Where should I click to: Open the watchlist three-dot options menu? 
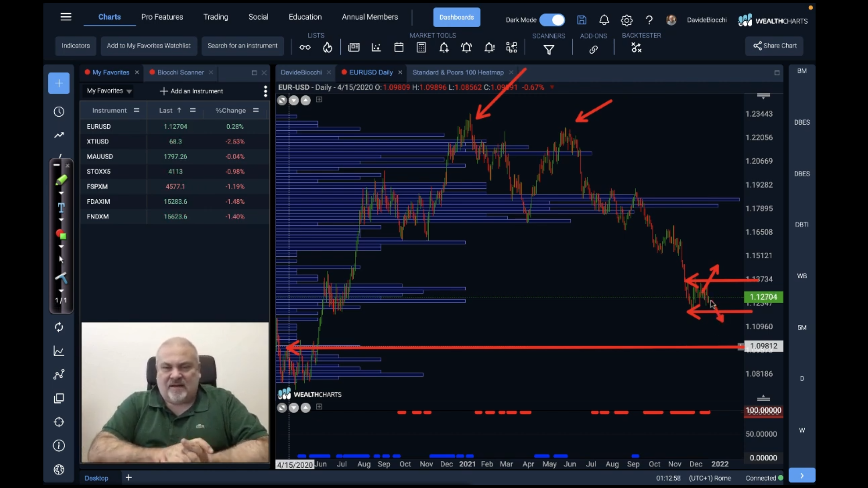pyautogui.click(x=265, y=91)
